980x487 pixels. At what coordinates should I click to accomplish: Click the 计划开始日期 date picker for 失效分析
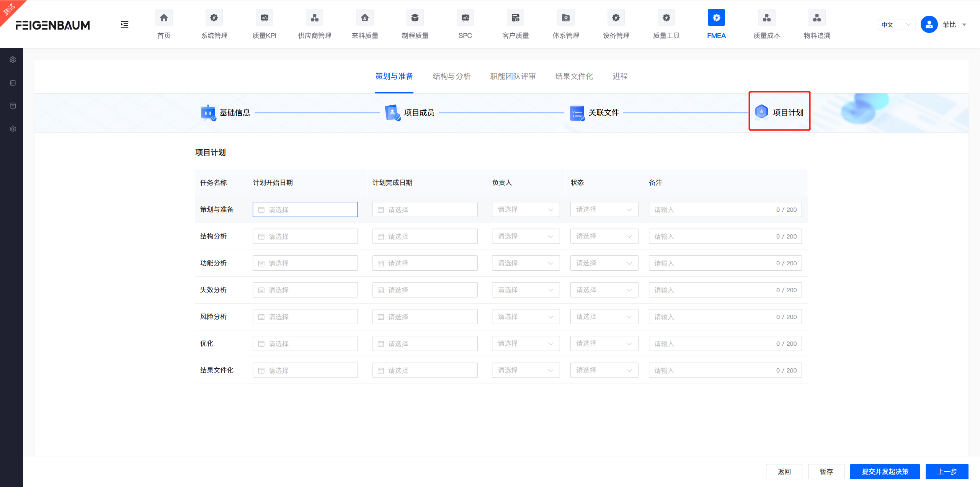click(305, 290)
